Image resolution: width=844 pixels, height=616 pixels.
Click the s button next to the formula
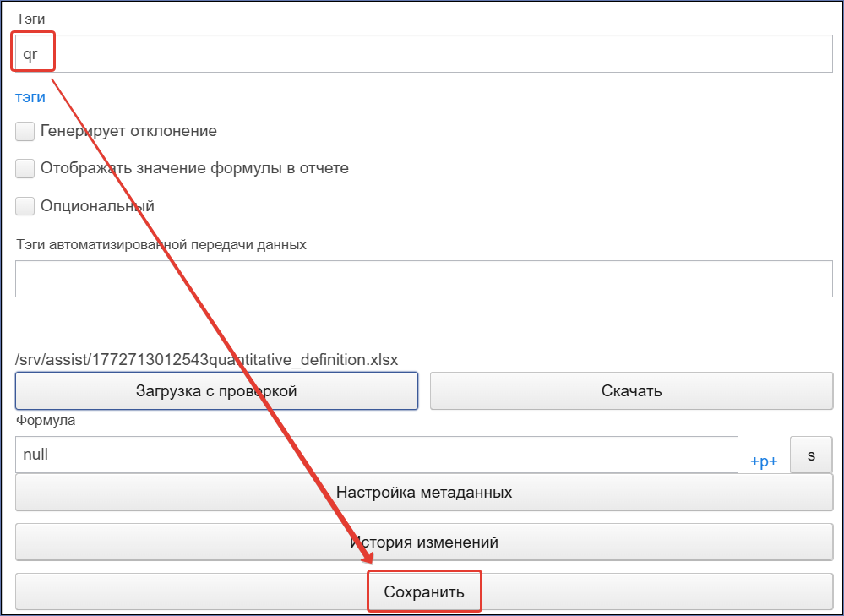[x=811, y=455]
